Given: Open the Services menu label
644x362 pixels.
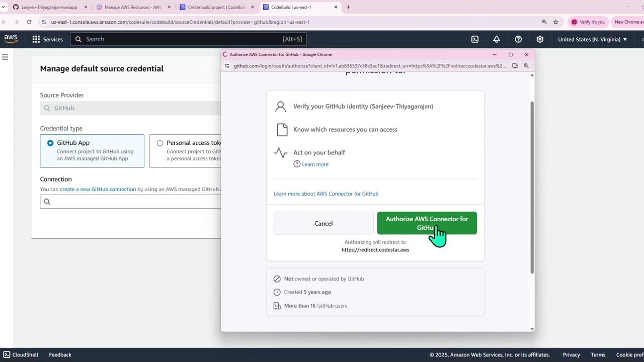Looking at the screenshot, I should coord(53,39).
